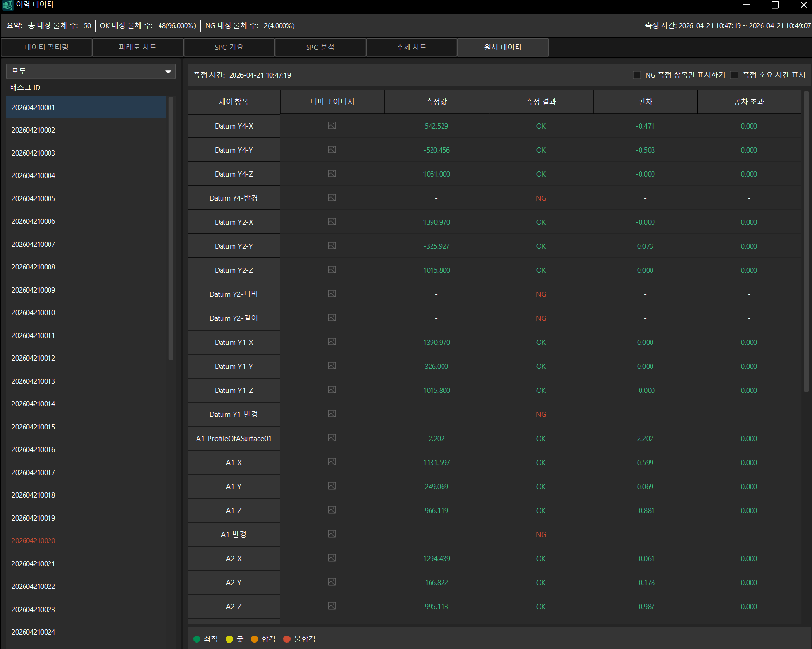Switch to the 데이터 필터링 tab
Screen dimensions: 812x649
click(x=47, y=47)
